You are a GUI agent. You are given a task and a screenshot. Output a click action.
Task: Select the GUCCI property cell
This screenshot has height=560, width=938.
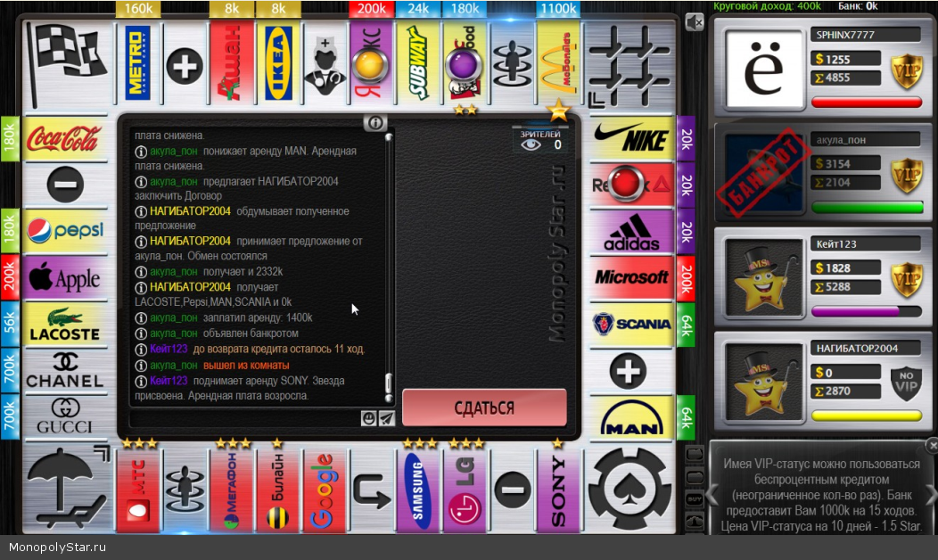point(64,416)
